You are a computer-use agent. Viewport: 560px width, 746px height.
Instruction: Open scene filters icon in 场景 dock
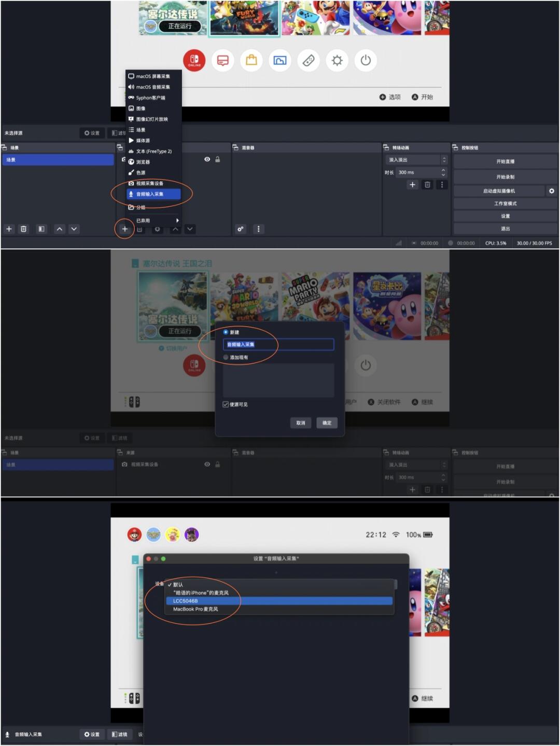pos(41,229)
